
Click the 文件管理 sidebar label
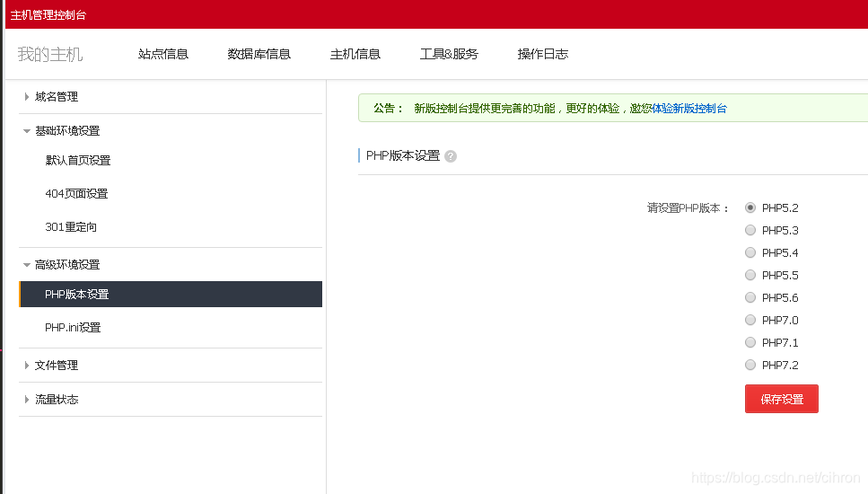(x=57, y=366)
